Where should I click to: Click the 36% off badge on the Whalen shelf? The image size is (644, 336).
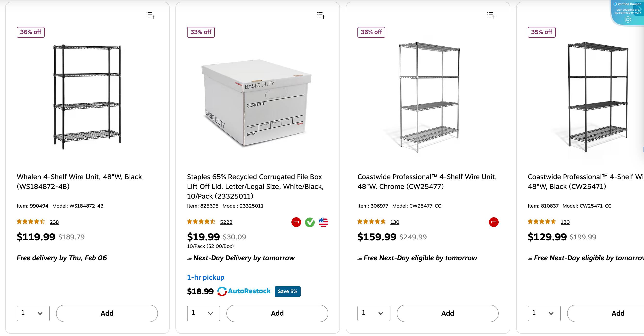[x=30, y=32]
